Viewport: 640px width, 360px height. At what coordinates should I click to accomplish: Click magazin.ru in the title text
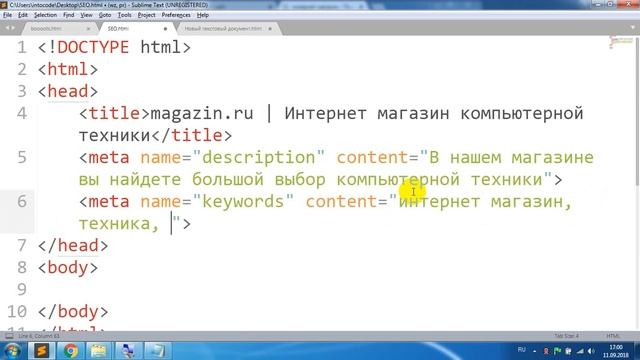tap(202, 113)
